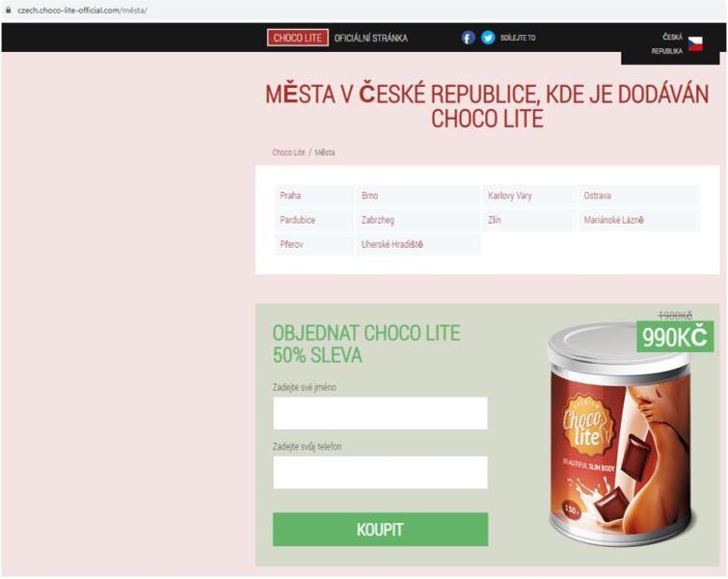Screen dimensions: 728x579
Task: Select the Ostrava city link
Action: 597,196
